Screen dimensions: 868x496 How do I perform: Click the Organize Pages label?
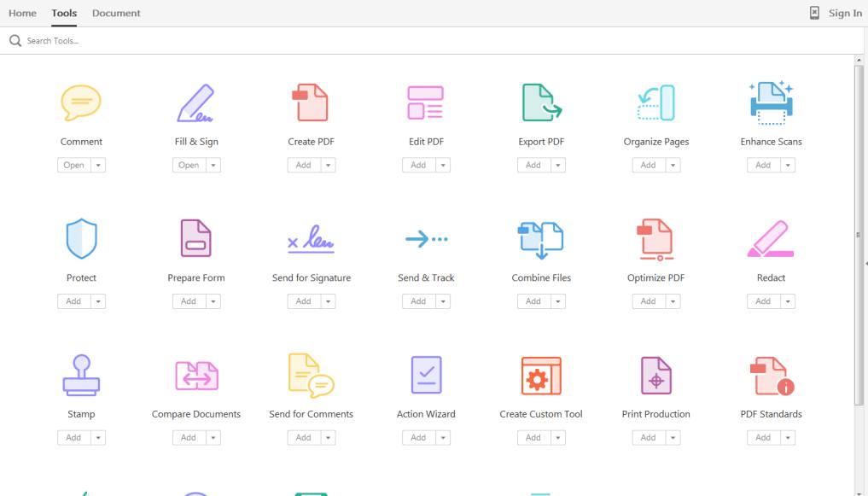[x=656, y=142]
